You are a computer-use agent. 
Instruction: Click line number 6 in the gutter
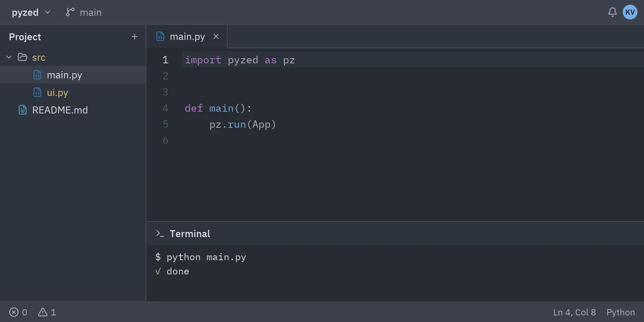[165, 140]
